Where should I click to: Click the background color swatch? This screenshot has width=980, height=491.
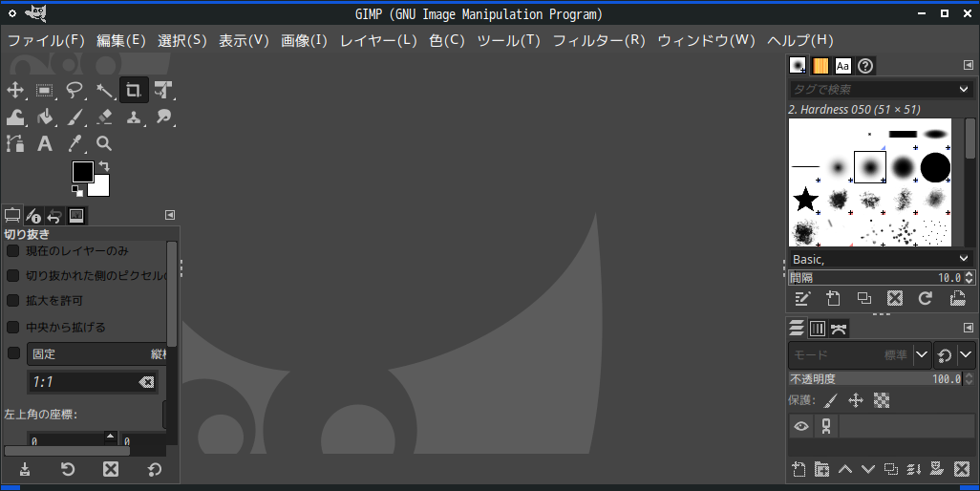101,187
